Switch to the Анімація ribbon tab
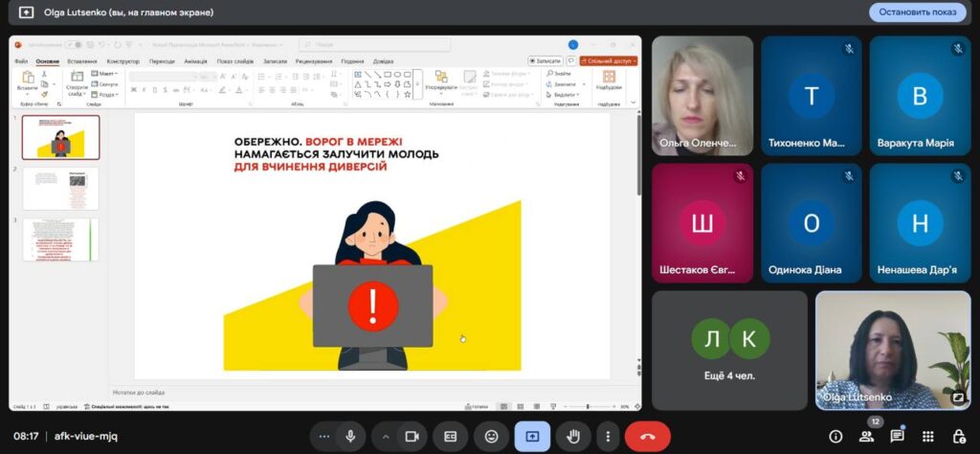The width and height of the screenshot is (980, 454). [195, 61]
